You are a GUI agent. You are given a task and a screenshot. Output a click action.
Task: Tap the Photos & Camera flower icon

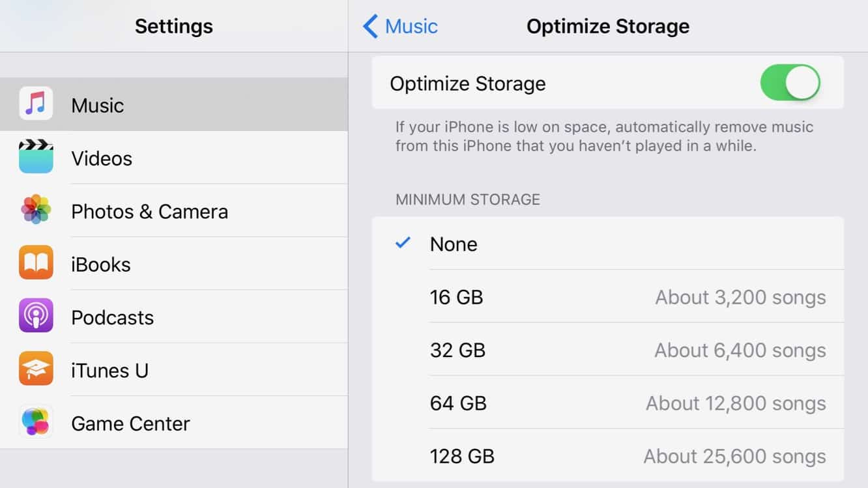pyautogui.click(x=36, y=210)
